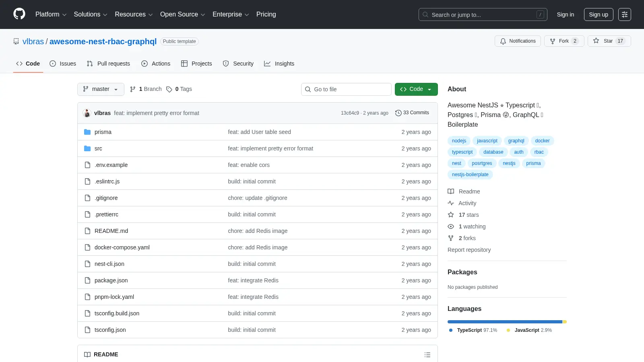Select the nestjs-boilerplate topic tag

[470, 175]
